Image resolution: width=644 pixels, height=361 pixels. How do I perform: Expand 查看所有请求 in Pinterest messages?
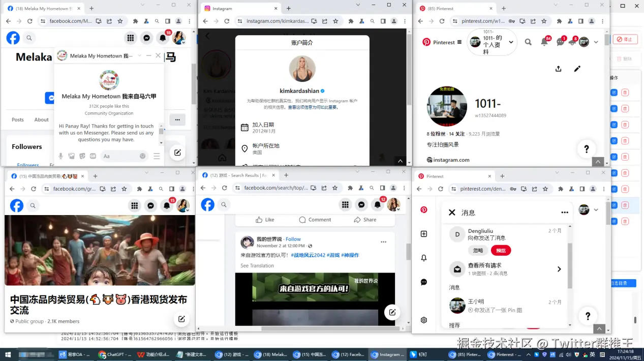click(x=559, y=269)
